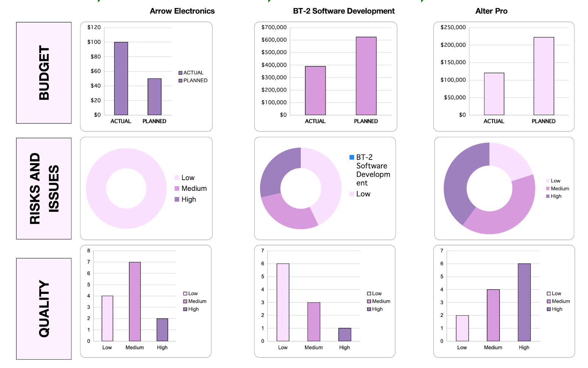Click Medium legend swatch in BT-2 quality chart
Image resolution: width=588 pixels, height=368 pixels.
click(x=369, y=301)
